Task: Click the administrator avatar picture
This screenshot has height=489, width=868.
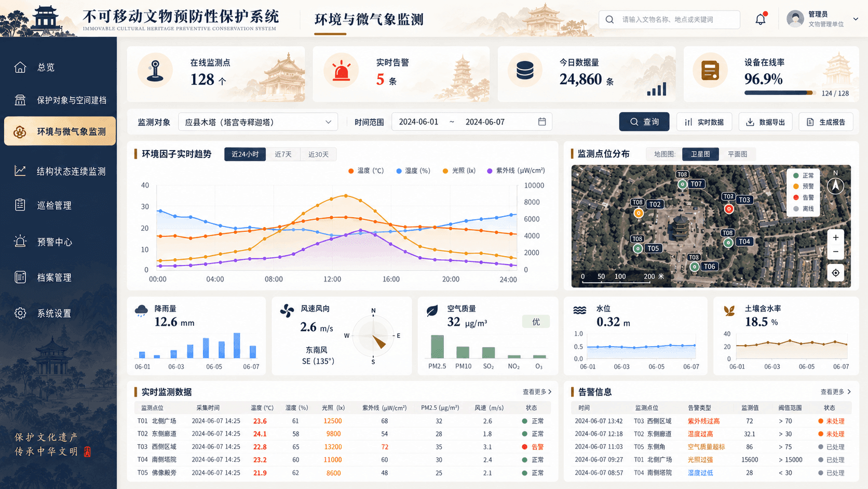Action: (795, 19)
